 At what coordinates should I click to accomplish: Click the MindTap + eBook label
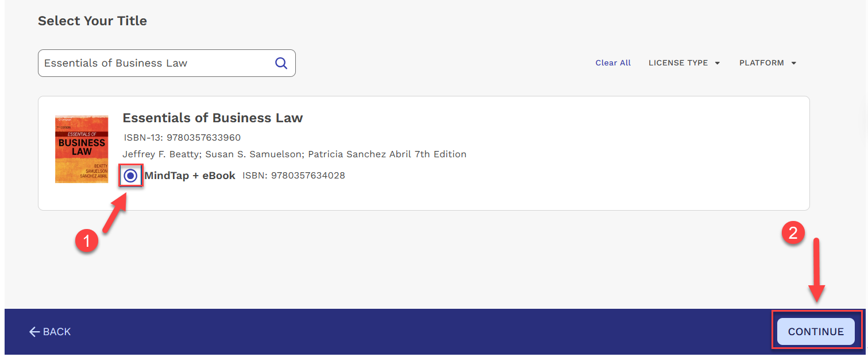pyautogui.click(x=190, y=176)
